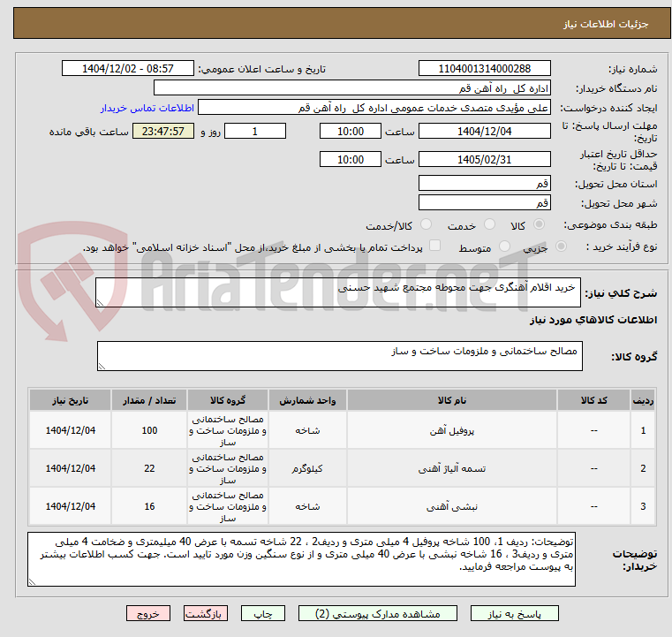The height and width of the screenshot is (637, 672).
Task: Click the 'پروفیل آهن' item name cell
Action: pos(452,430)
